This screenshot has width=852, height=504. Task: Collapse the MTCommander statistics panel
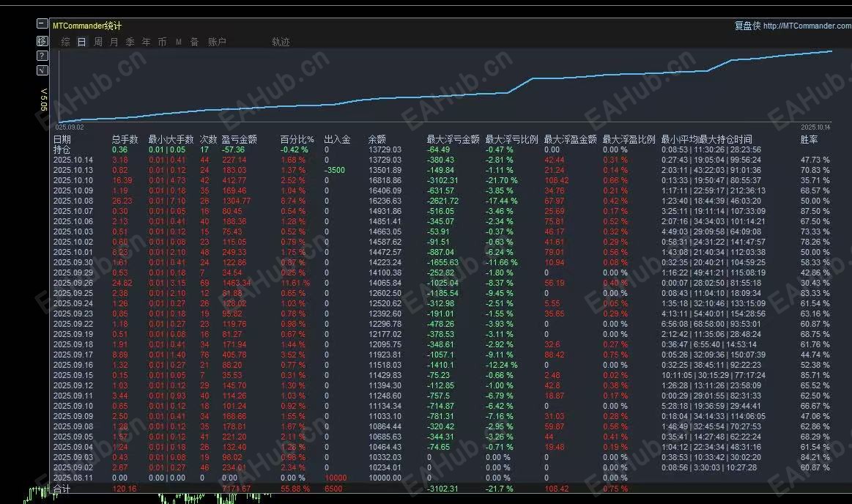pyautogui.click(x=42, y=24)
